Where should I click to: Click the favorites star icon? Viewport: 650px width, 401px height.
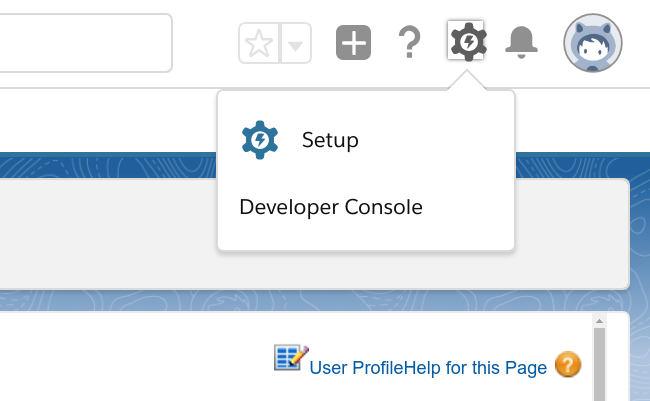click(x=260, y=43)
